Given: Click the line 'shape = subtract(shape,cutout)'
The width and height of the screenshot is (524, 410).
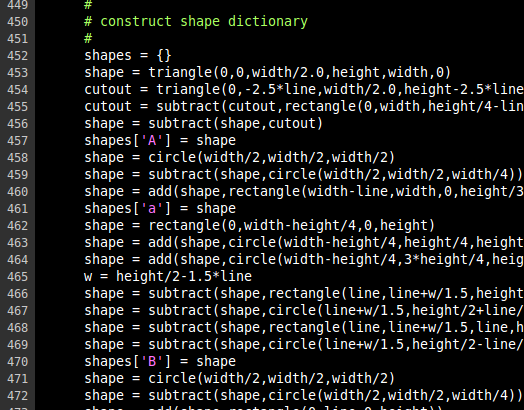Looking at the screenshot, I should [204, 124].
